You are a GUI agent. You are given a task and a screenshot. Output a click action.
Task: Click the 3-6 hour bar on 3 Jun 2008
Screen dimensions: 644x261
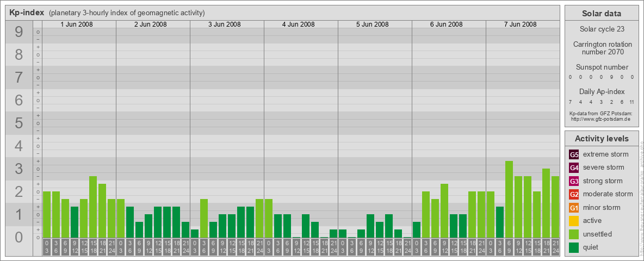click(x=204, y=219)
